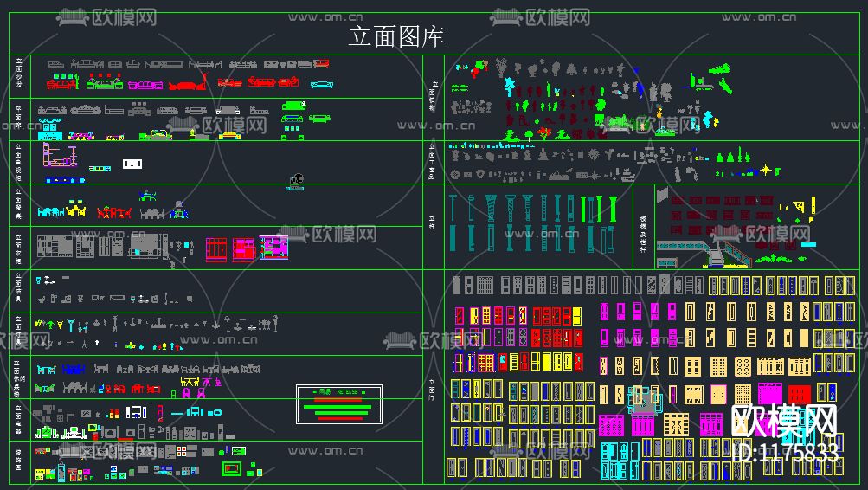Click white rectangular block in TV cabinet row
The image size is (868, 490).
point(132,164)
